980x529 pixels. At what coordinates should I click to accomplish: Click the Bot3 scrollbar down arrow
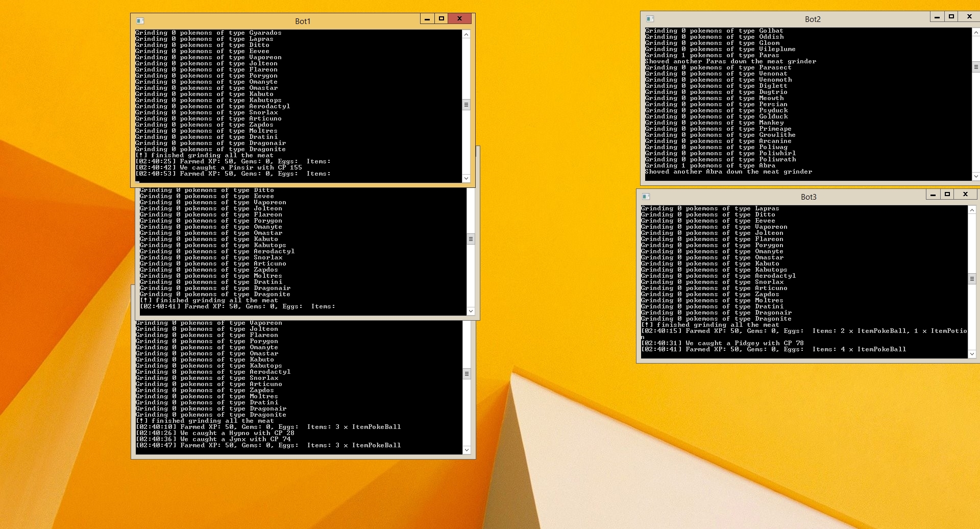coord(972,354)
